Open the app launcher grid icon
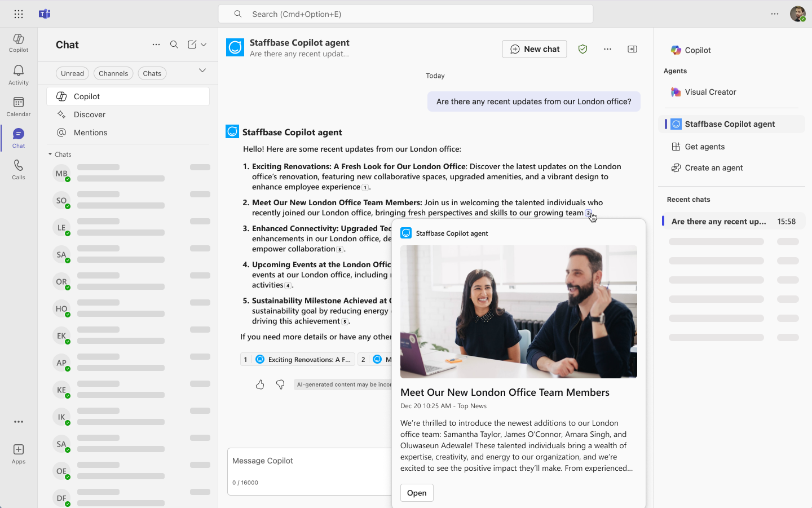Screen dimensions: 812x508 19,14
